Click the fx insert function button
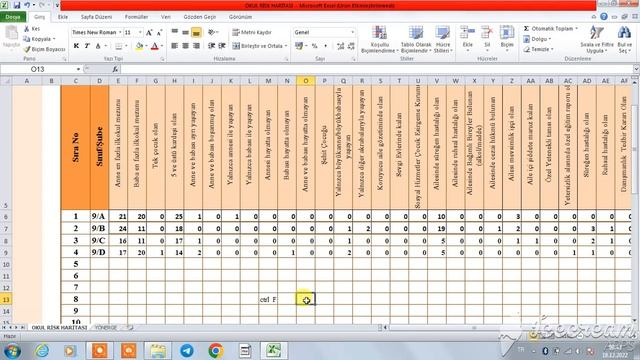The height and width of the screenshot is (360, 640). pos(115,69)
